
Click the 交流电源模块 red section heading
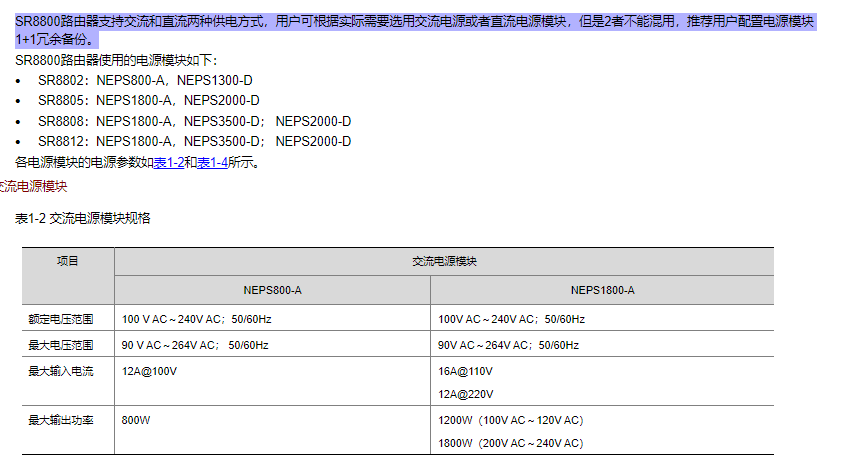[x=33, y=187]
